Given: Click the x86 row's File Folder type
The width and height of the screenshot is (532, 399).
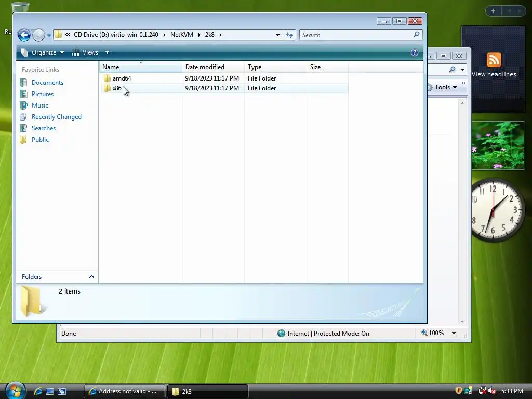Looking at the screenshot, I should pos(262,88).
